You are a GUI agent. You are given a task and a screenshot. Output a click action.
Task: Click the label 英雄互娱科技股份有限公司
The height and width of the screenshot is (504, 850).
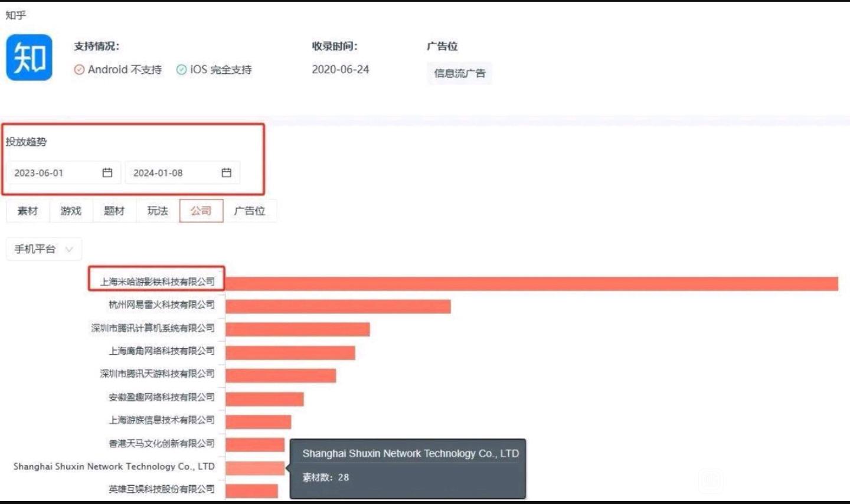pyautogui.click(x=162, y=489)
